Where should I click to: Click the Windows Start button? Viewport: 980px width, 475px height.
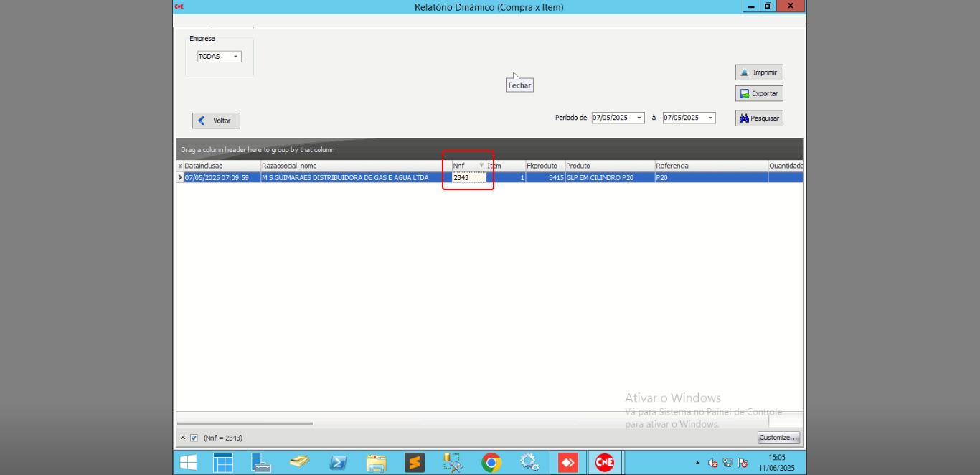pyautogui.click(x=189, y=463)
